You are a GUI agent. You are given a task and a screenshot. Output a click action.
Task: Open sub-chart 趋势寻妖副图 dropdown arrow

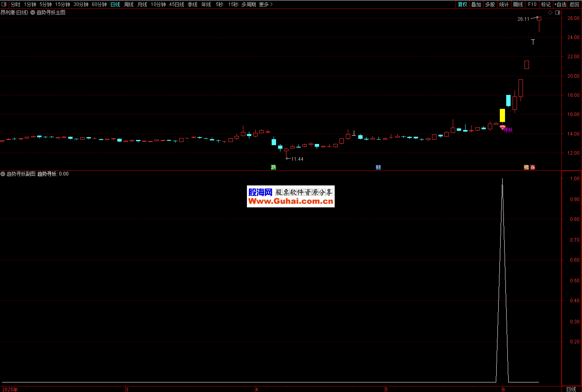pyautogui.click(x=3, y=174)
